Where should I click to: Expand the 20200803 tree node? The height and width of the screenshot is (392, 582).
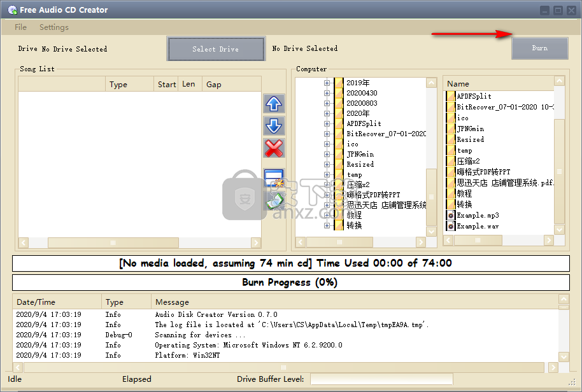(327, 103)
